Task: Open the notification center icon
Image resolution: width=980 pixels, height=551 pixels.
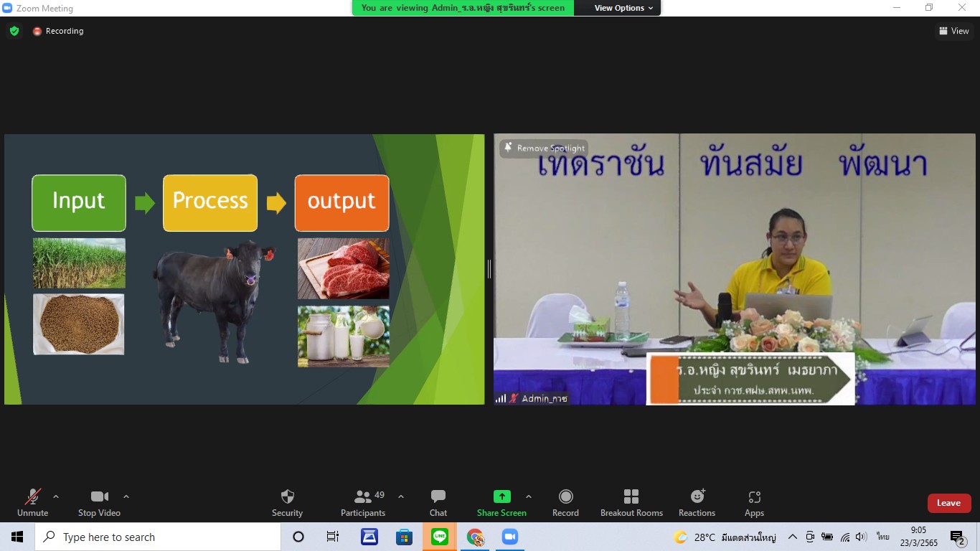Action: 958,537
